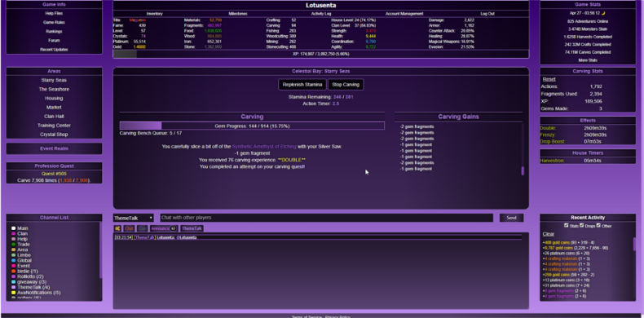Click the magenta Clan channel color square
This screenshot has height=318, width=644.
[x=14, y=234]
